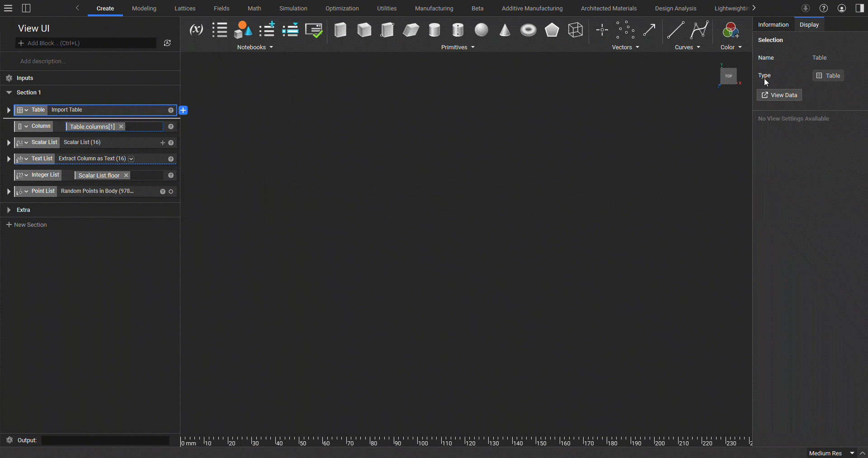Screen dimensions: 868x458
Task: Expand the Scalar List block
Action: pyautogui.click(x=9, y=143)
